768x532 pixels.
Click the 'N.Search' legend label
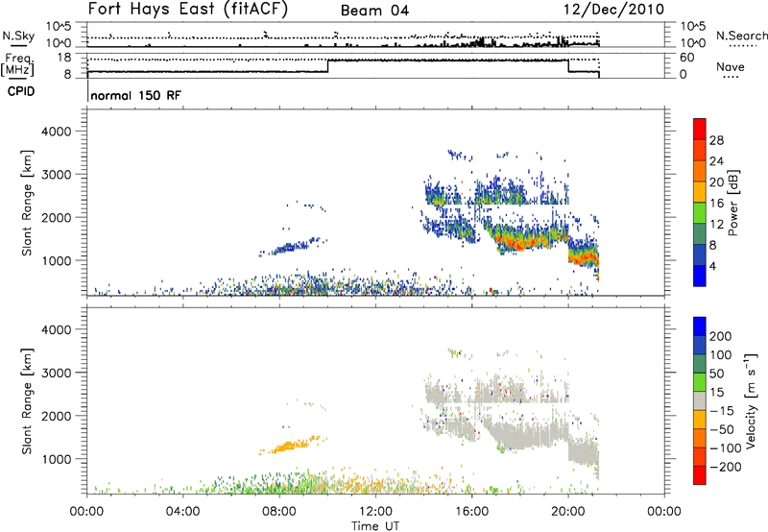(x=741, y=36)
